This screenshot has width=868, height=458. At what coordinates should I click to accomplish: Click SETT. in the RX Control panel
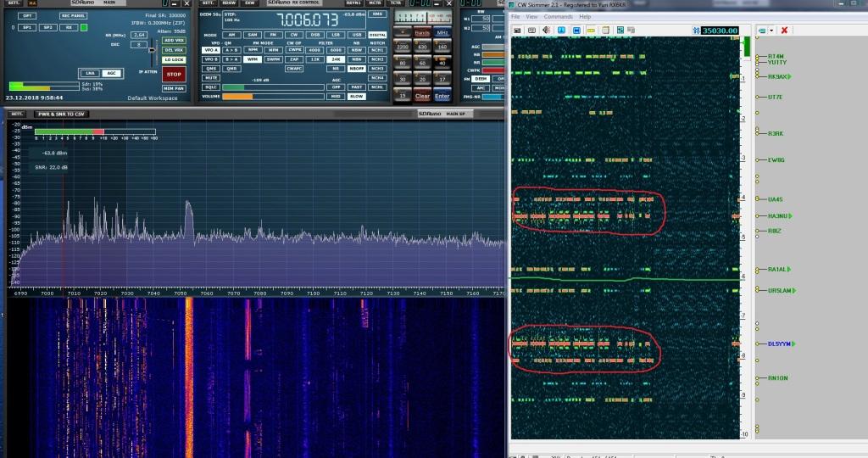[x=209, y=3]
